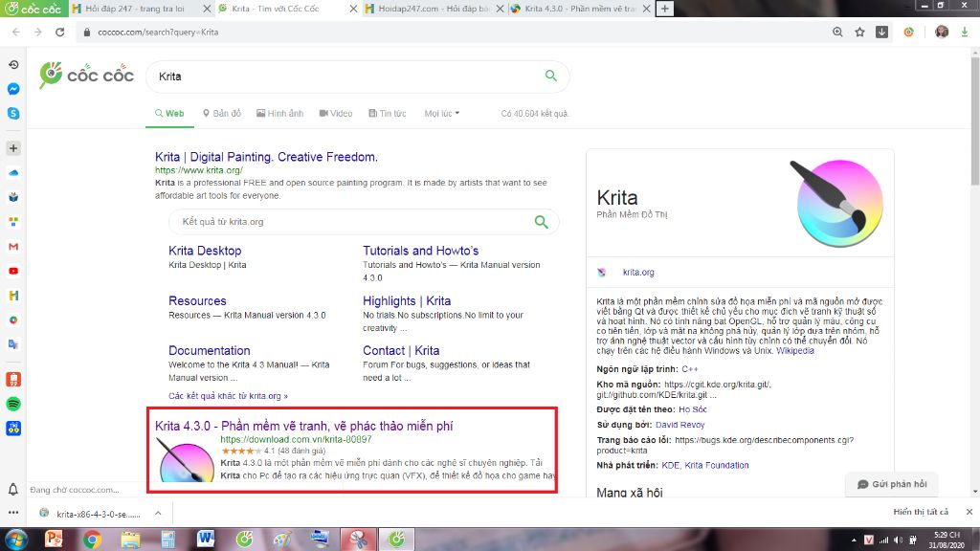The height and width of the screenshot is (551, 980).
Task: Open Windows Start button
Action: pyautogui.click(x=14, y=539)
